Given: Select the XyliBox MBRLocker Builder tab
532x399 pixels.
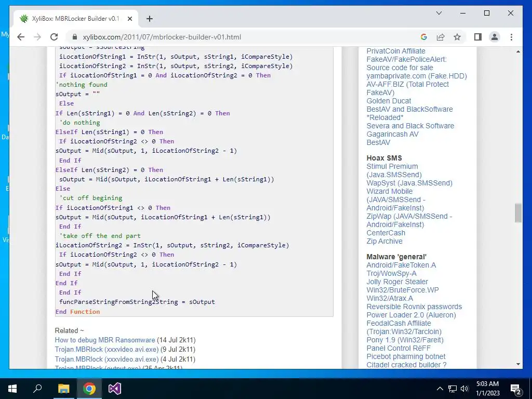Looking at the screenshot, I should (x=76, y=19).
